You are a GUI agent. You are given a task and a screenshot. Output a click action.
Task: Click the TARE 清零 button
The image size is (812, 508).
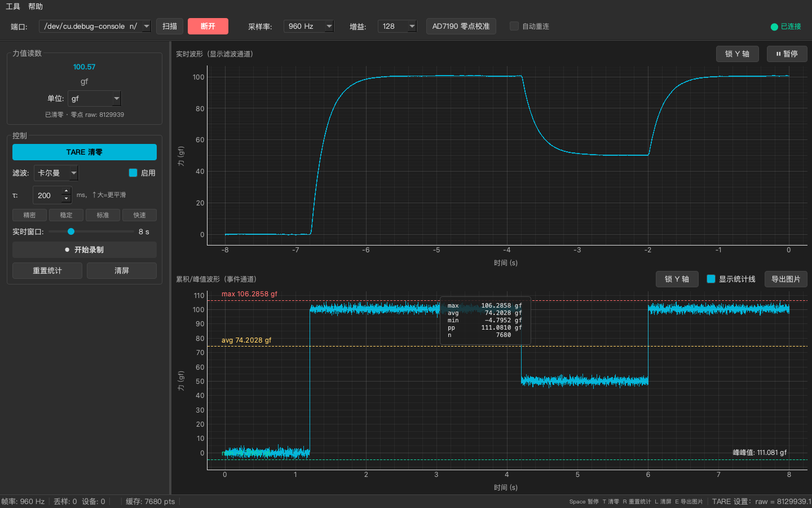click(x=85, y=152)
